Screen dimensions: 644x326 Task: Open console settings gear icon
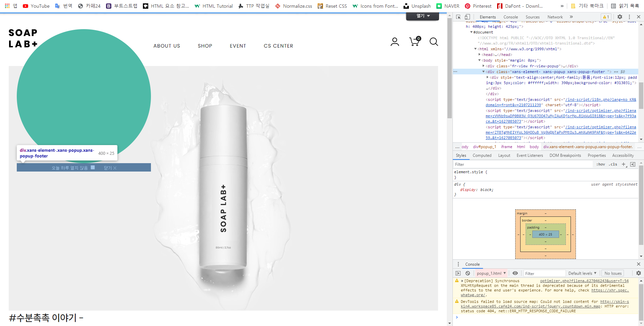[x=639, y=273]
